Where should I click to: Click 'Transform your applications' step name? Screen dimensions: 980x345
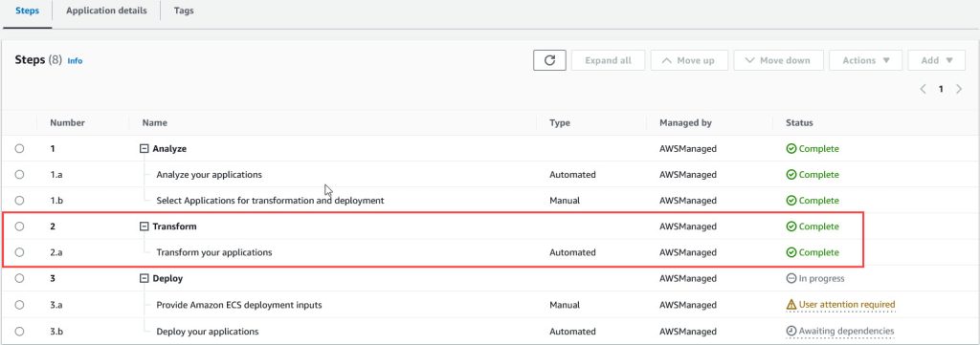[214, 252]
